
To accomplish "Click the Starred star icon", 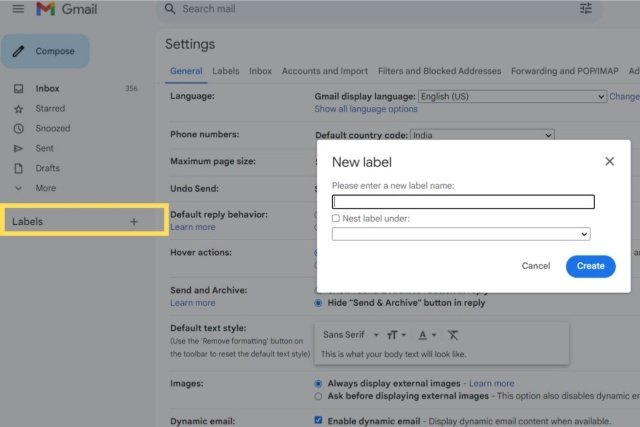I will click(18, 109).
